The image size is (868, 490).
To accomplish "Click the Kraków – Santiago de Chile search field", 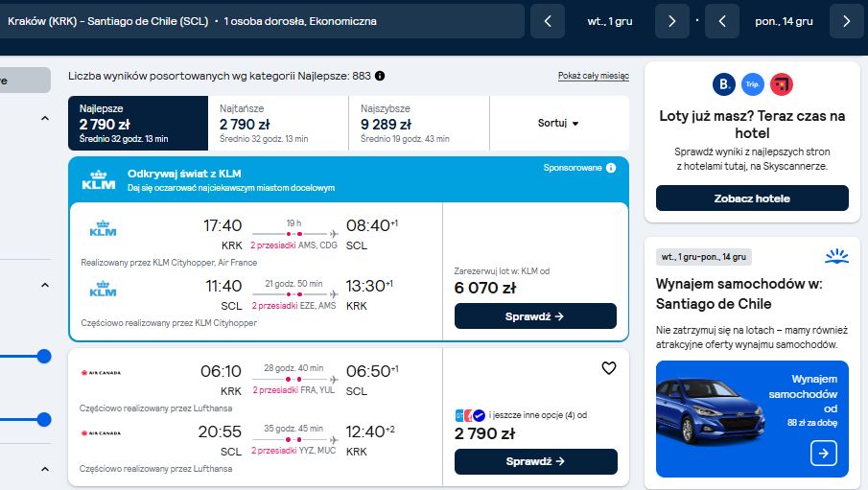I will click(x=262, y=21).
